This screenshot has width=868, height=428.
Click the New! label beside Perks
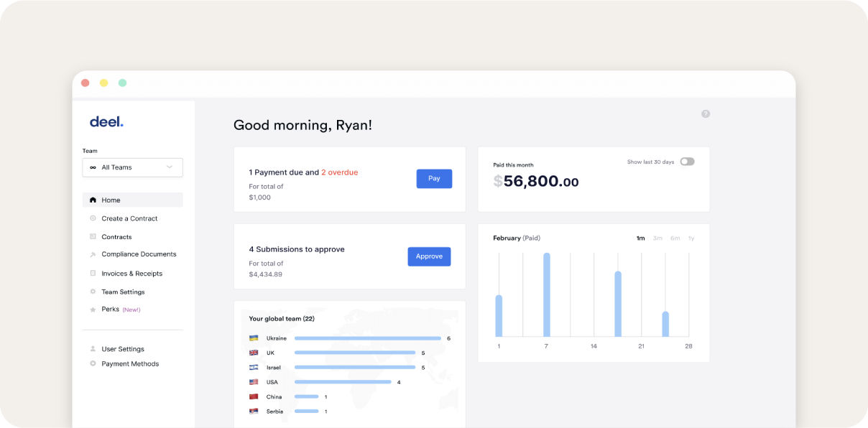[x=130, y=310]
